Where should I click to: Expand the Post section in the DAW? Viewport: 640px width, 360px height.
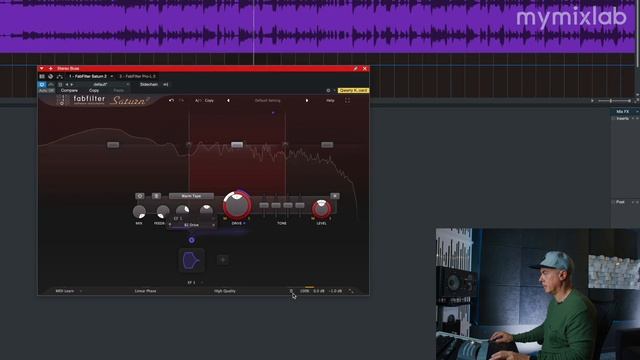click(620, 202)
